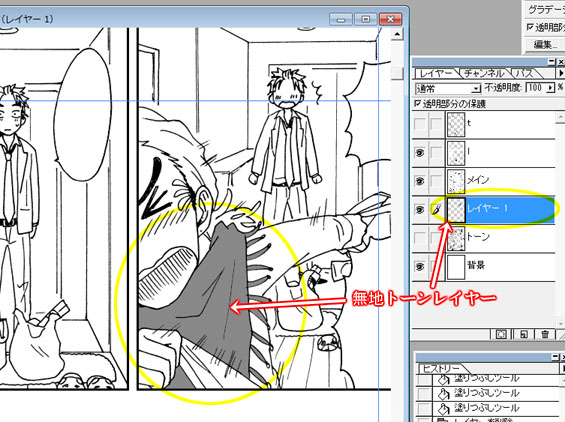This screenshot has height=422, width=565.
Task: Collapse the Layers panel with minimize icon
Action: (552, 62)
